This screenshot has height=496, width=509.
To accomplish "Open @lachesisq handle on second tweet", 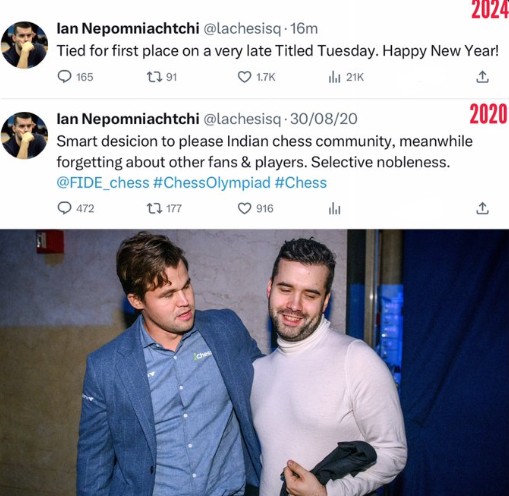I will point(242,119).
